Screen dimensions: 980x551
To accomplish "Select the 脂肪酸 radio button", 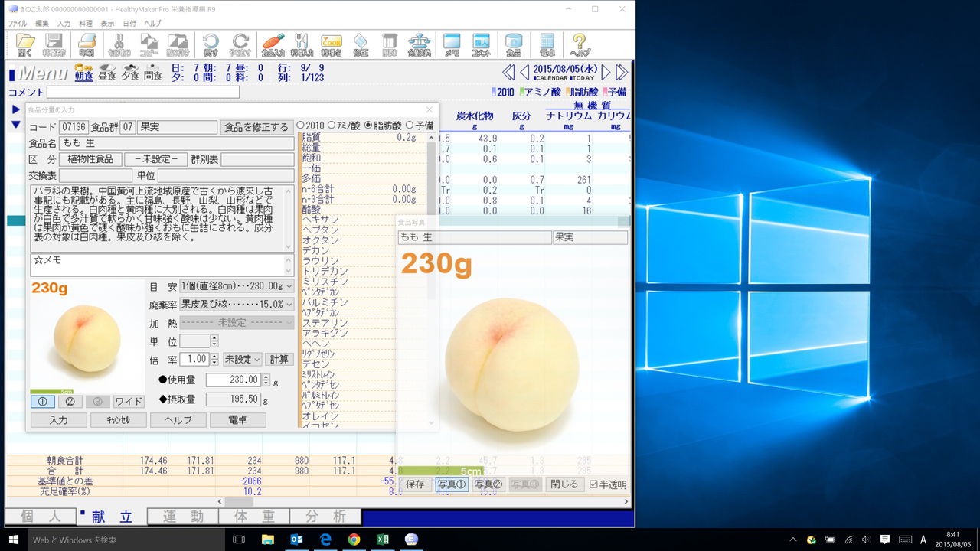I will point(367,126).
